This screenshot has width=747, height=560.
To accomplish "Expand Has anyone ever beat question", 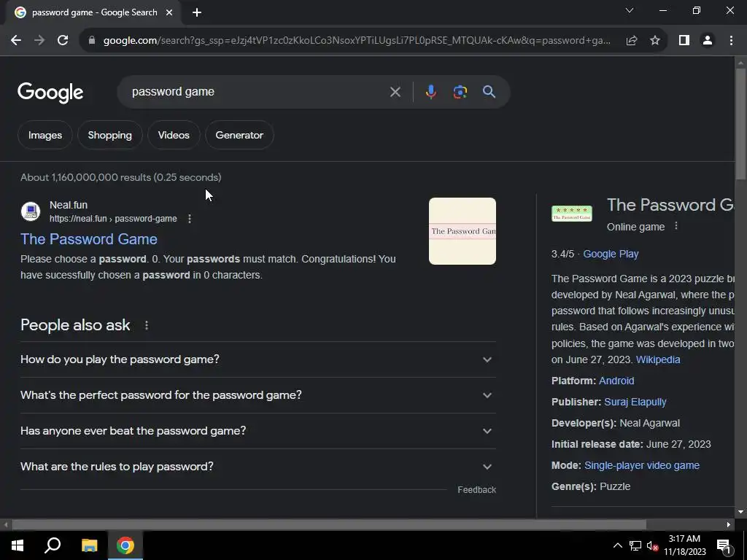I will pyautogui.click(x=258, y=431).
